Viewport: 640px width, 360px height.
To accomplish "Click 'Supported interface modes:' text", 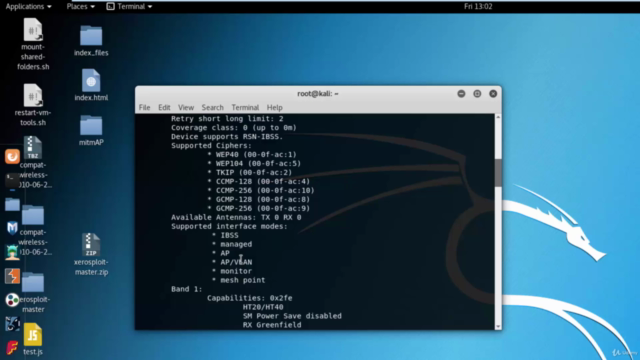I will click(229, 227).
